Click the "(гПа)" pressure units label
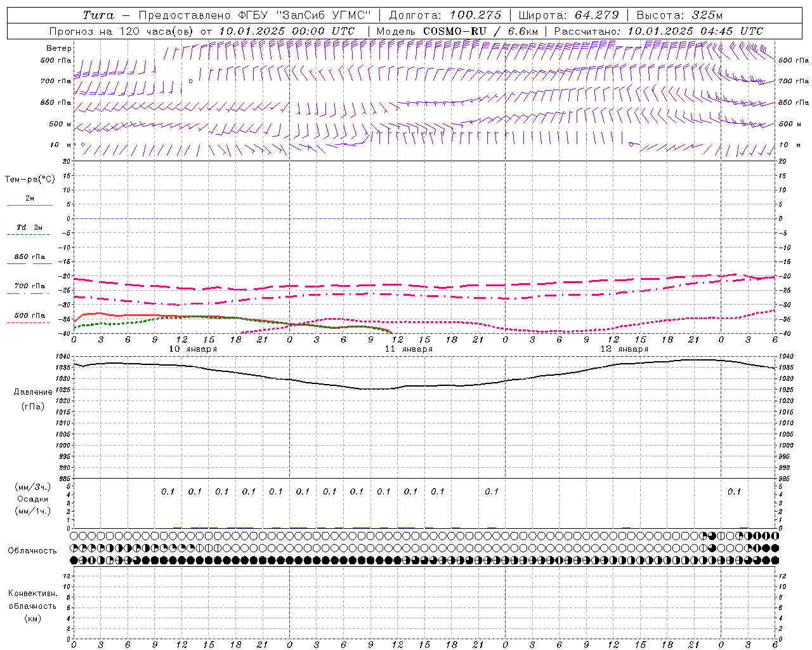 [x=33, y=407]
